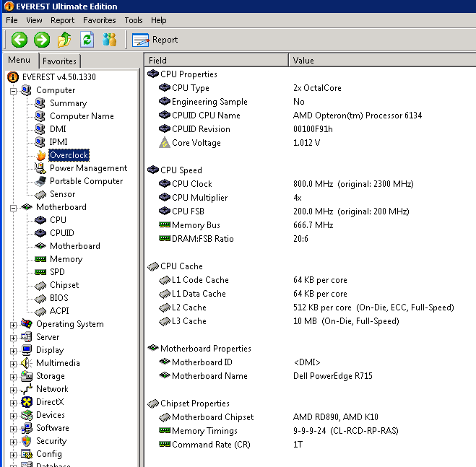Open the File menu

click(x=12, y=20)
